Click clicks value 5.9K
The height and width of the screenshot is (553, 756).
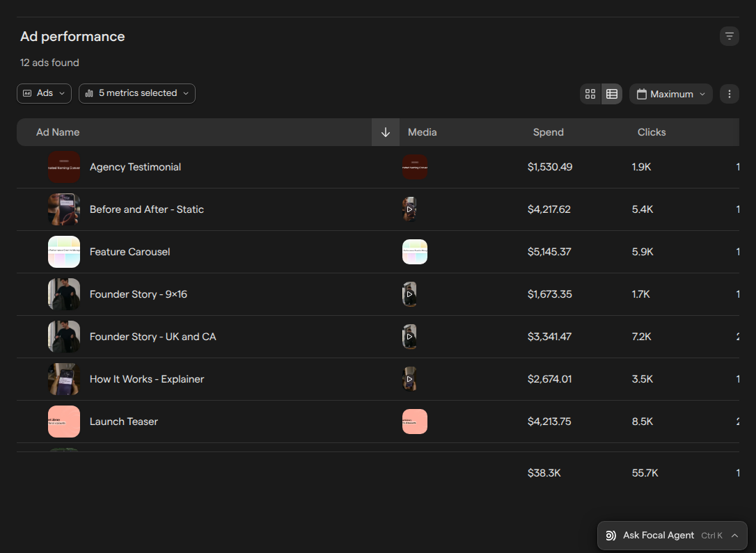643,252
